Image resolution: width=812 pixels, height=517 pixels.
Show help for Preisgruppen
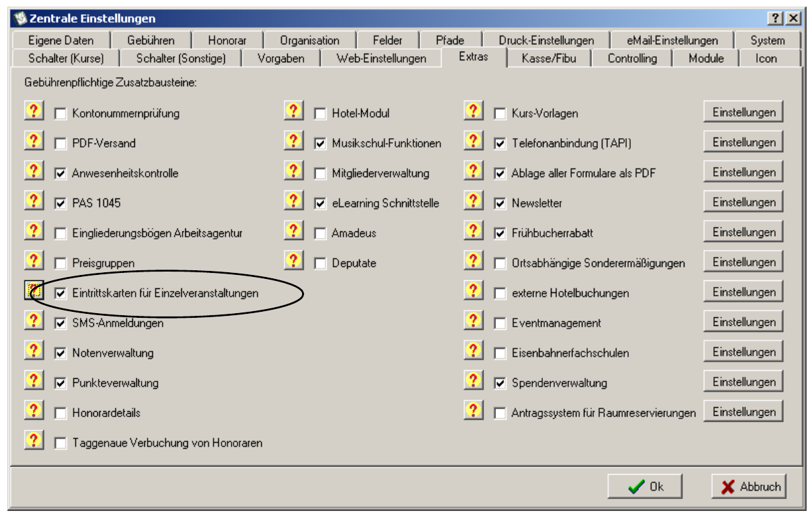click(x=34, y=261)
